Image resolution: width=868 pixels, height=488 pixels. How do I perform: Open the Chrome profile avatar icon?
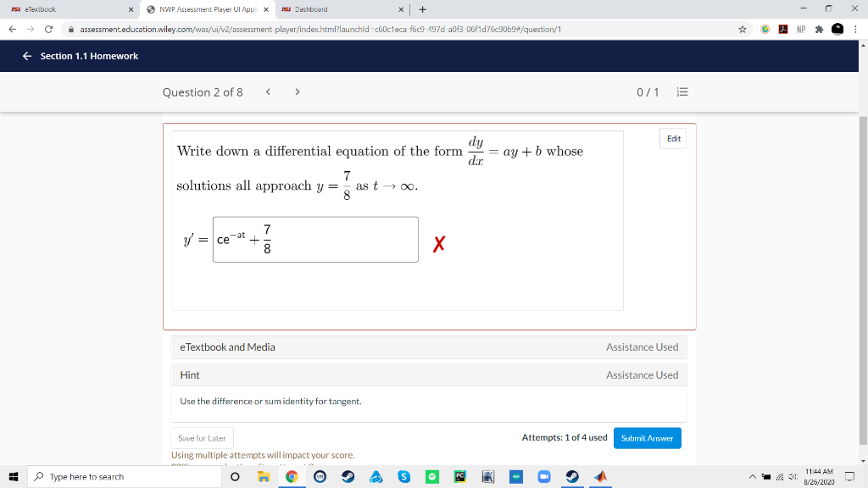[x=837, y=28]
